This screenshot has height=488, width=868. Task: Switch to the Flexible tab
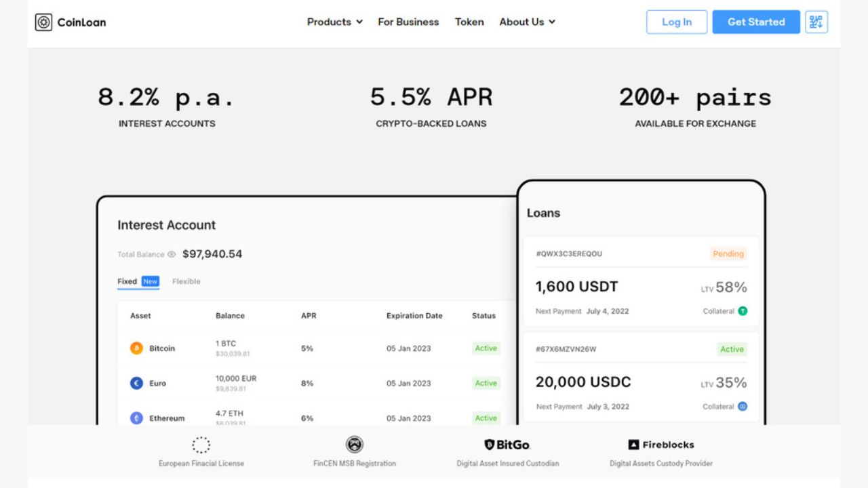(x=186, y=281)
